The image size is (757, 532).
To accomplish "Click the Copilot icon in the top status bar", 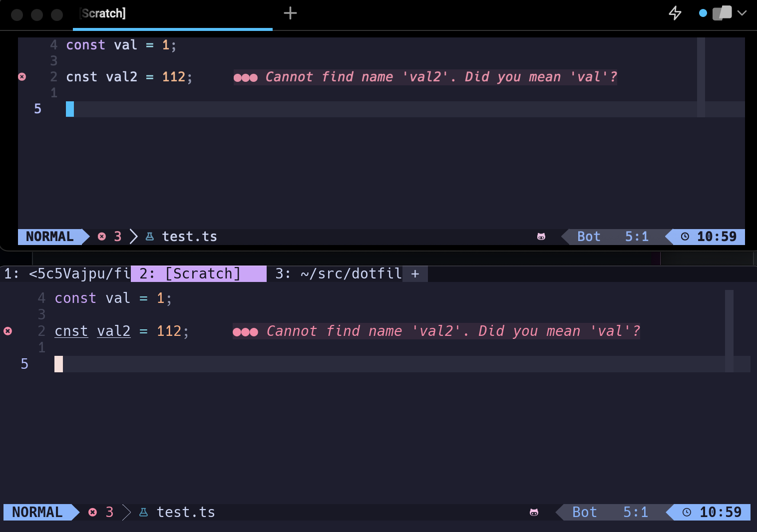I will pos(542,237).
